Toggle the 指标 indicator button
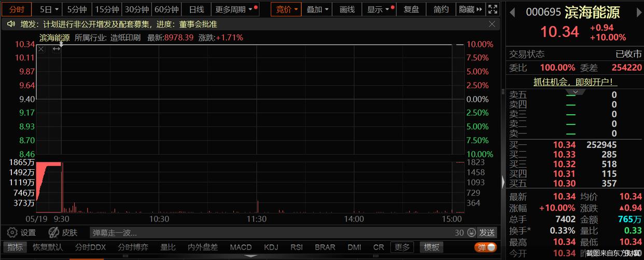 pyautogui.click(x=15, y=247)
